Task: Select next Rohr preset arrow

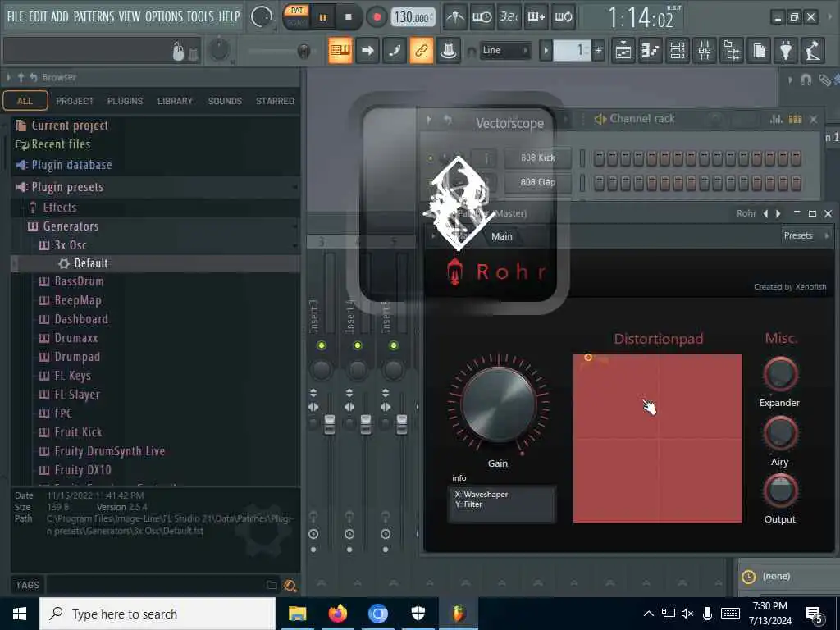Action: pyautogui.click(x=778, y=214)
